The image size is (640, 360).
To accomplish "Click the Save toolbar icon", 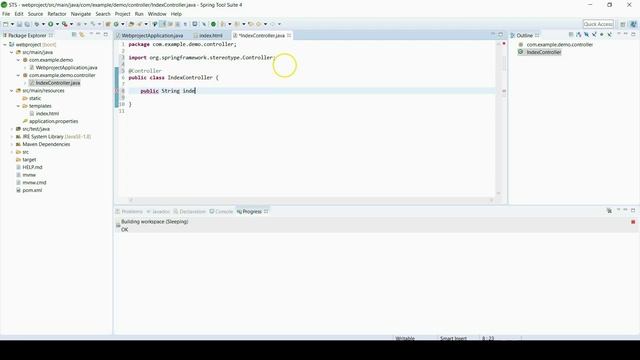I will coord(19,24).
